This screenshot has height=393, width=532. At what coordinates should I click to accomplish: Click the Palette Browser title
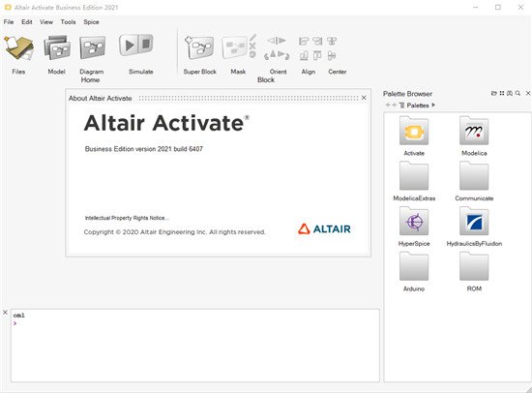tap(407, 94)
